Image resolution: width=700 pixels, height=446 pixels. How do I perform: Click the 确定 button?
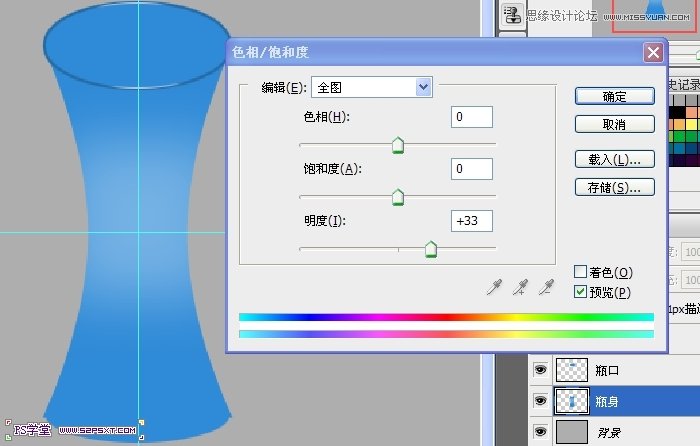tap(615, 96)
